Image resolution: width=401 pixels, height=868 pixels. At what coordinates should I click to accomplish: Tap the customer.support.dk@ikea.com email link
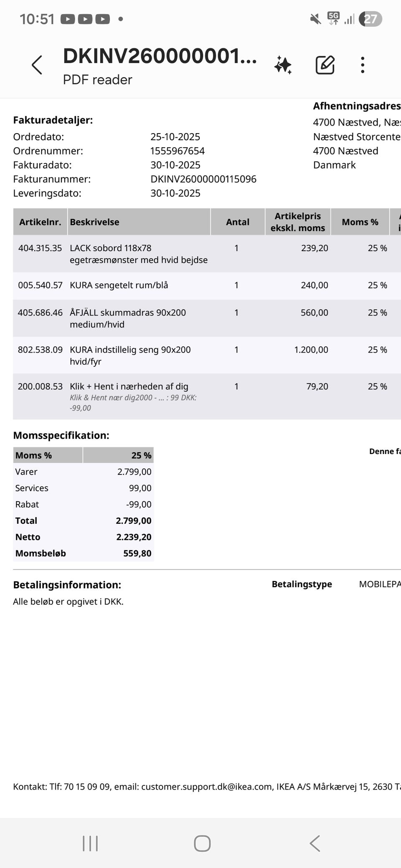coord(206,787)
